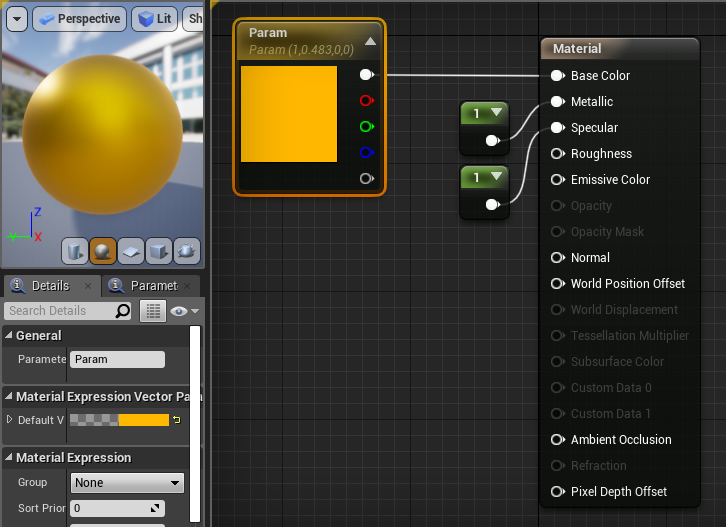Switch to the Details tab

(x=48, y=286)
